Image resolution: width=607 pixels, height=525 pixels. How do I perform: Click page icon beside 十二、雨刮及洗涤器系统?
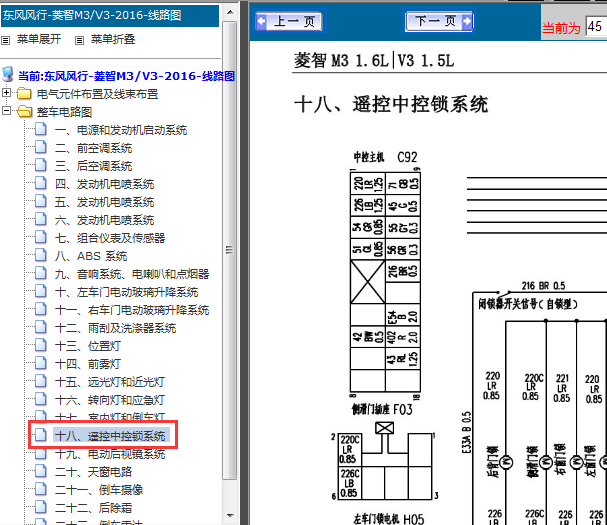[41, 327]
